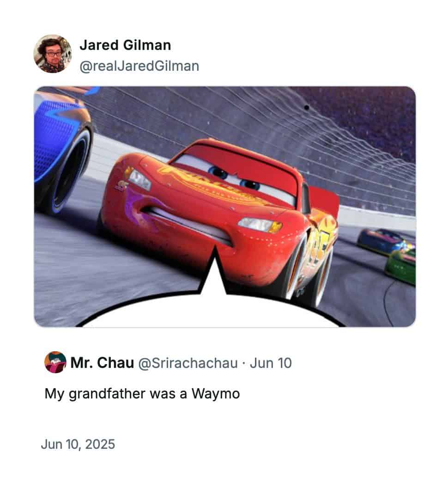Open the @realJaredGilman handle link

(139, 66)
